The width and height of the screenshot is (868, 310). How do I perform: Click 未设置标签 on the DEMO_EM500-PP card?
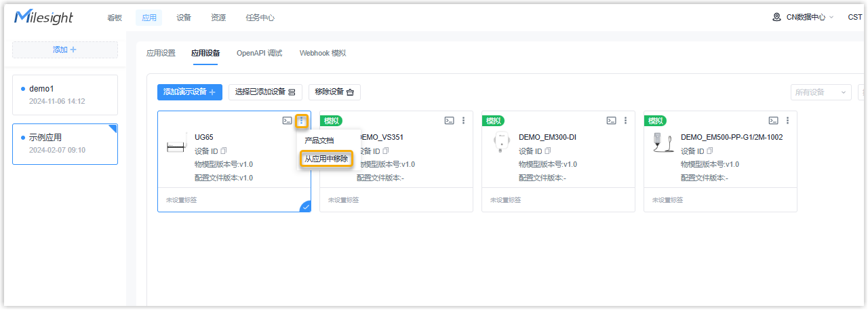coord(667,200)
